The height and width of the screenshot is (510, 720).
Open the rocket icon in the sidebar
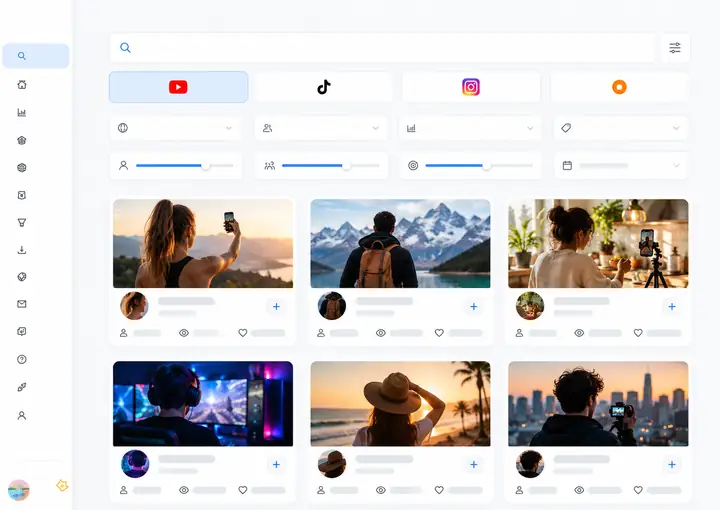coord(22,387)
